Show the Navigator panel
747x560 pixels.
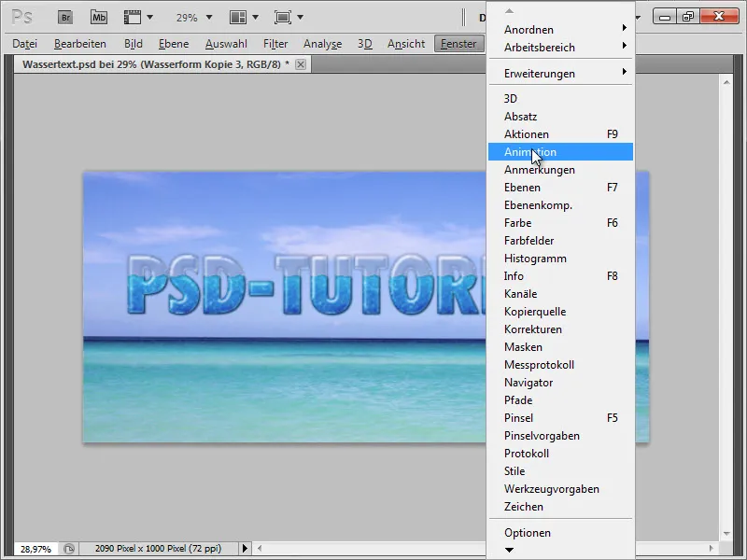click(x=561, y=383)
